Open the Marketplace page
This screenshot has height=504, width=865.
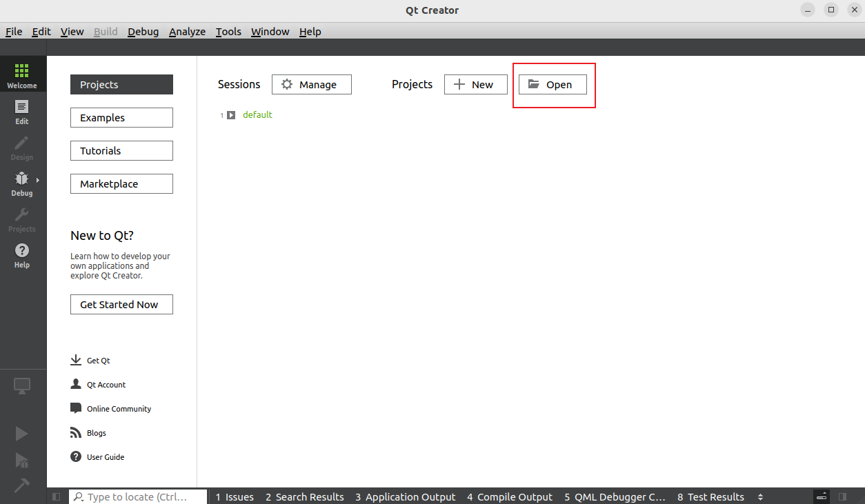tap(121, 183)
